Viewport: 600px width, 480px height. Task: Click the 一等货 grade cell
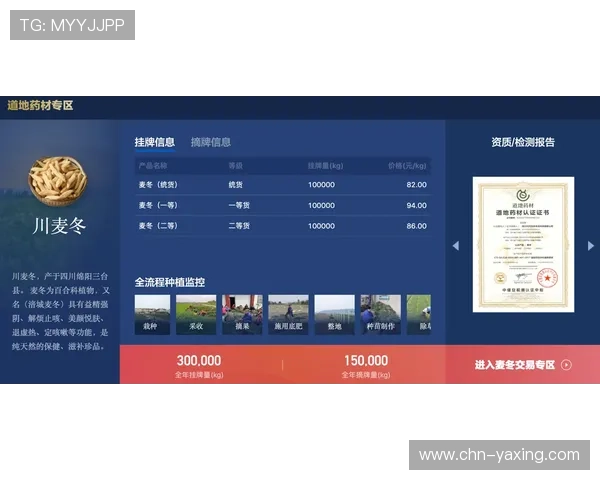pyautogui.click(x=239, y=206)
